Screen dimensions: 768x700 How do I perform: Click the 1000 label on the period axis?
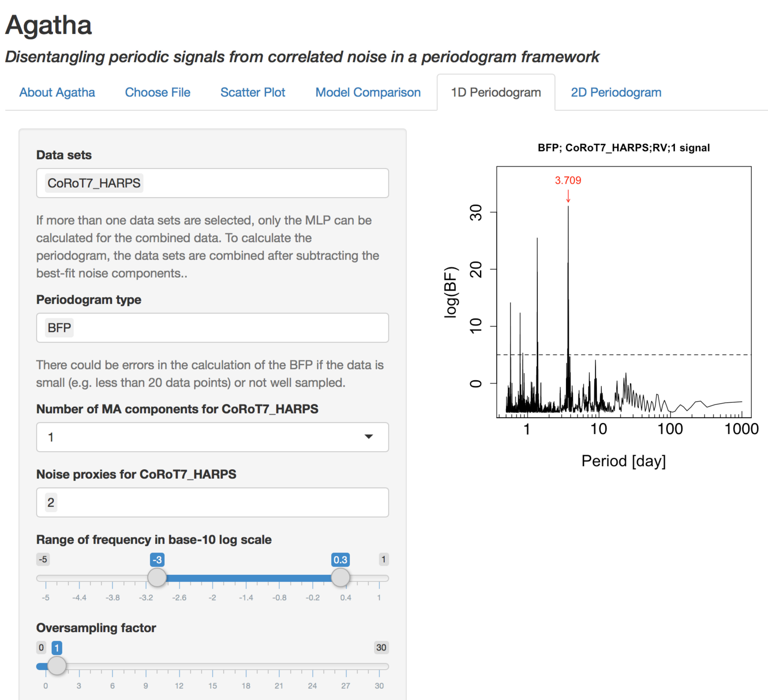click(x=741, y=429)
